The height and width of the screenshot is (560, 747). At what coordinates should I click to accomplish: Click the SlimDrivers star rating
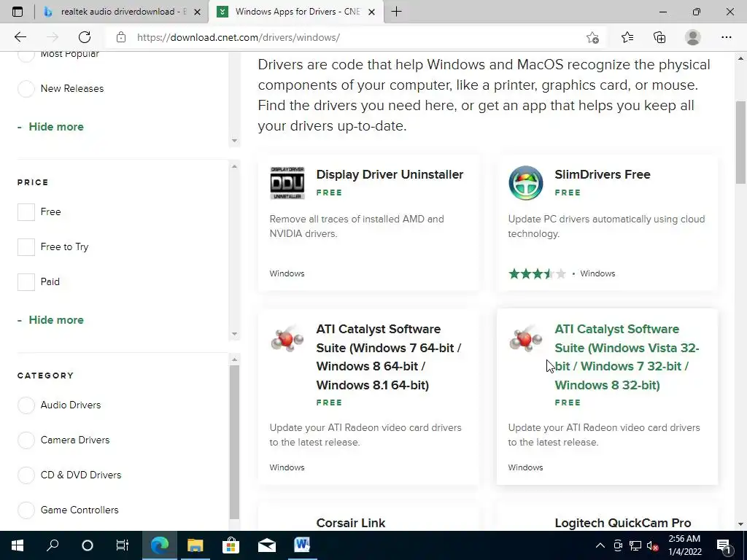point(537,274)
